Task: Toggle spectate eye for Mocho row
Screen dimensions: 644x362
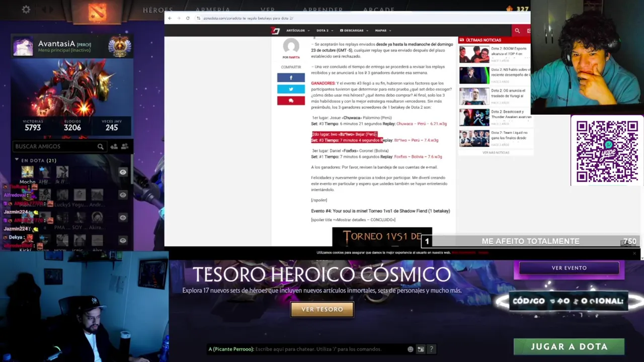Action: [123, 172]
